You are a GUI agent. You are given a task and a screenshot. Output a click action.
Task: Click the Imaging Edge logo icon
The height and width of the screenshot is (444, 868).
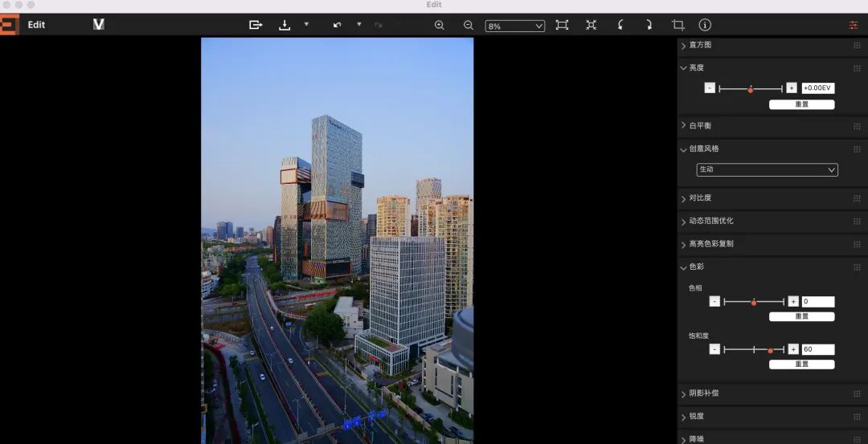[x=9, y=25]
